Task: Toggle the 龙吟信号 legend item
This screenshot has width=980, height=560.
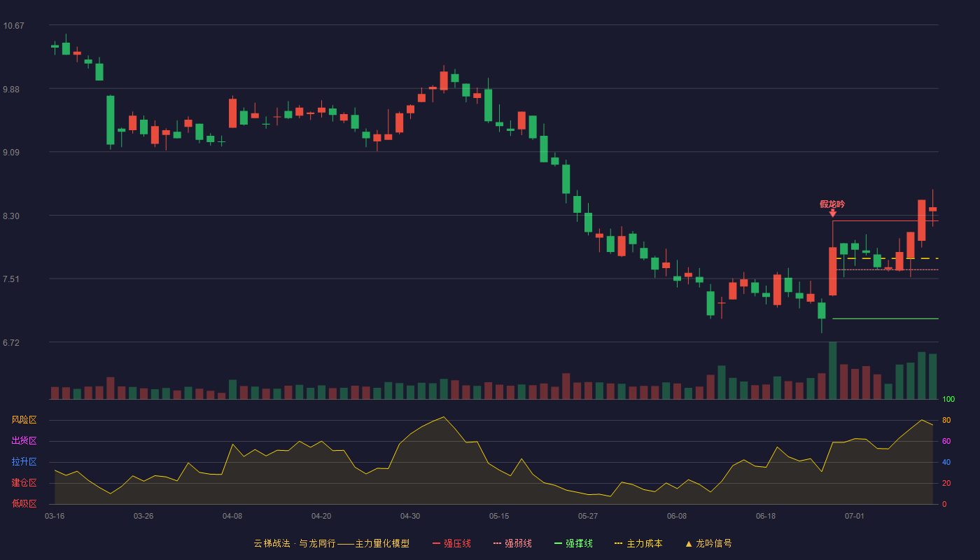Action: tap(708, 543)
